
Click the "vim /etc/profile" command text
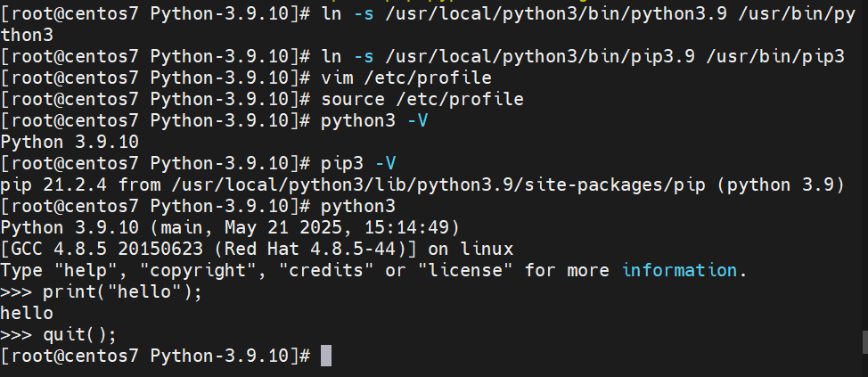(x=406, y=78)
